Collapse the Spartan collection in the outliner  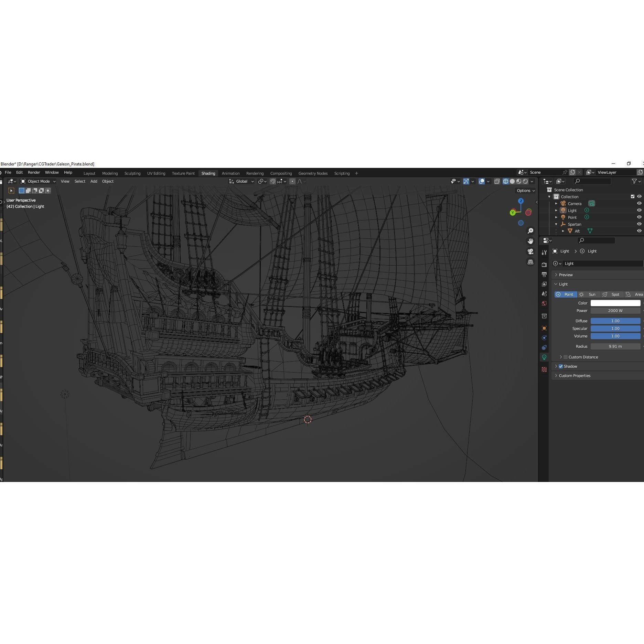[556, 224]
